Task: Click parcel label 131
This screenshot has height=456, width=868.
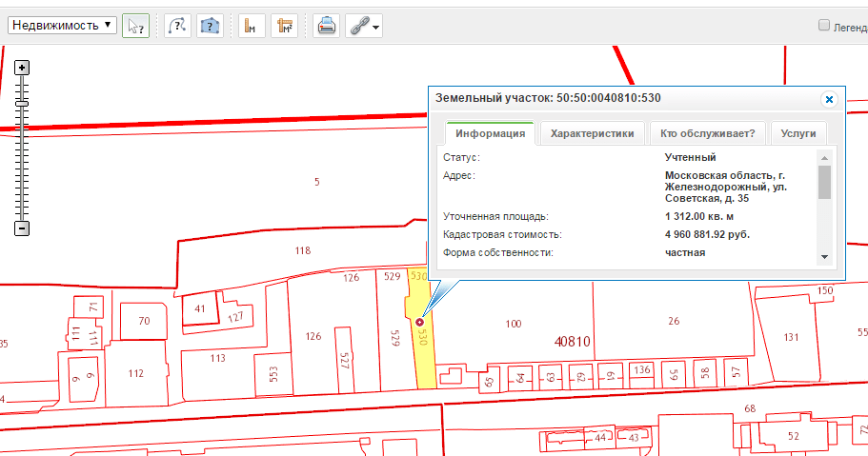Action: [791, 337]
